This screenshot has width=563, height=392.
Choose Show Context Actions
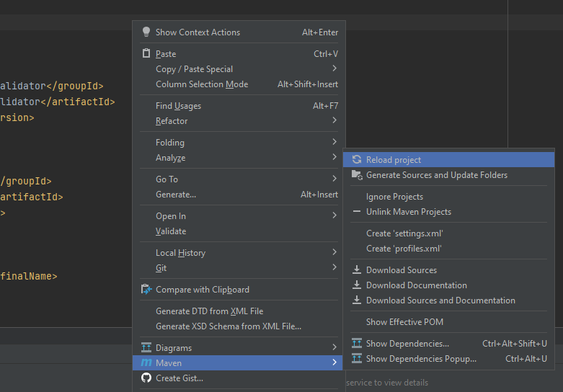pos(239,32)
